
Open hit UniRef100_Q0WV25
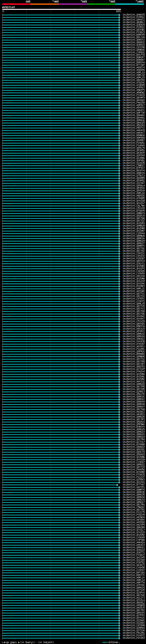coord(134,15)
